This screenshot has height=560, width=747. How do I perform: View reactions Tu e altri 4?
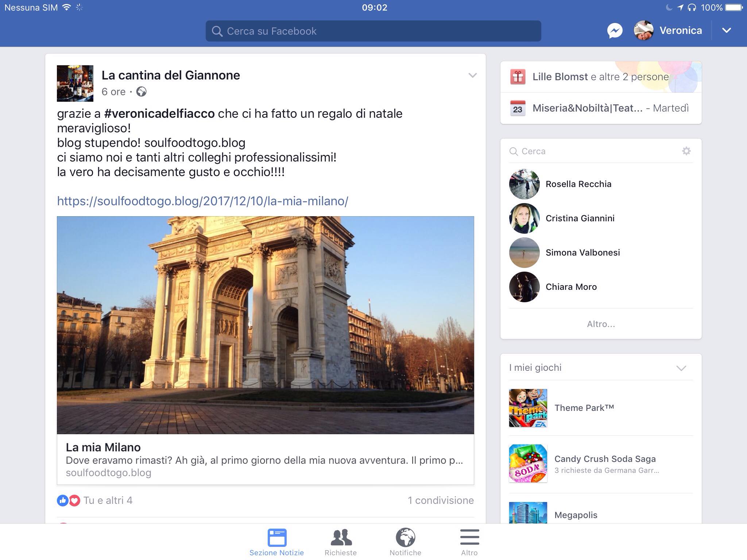108,501
